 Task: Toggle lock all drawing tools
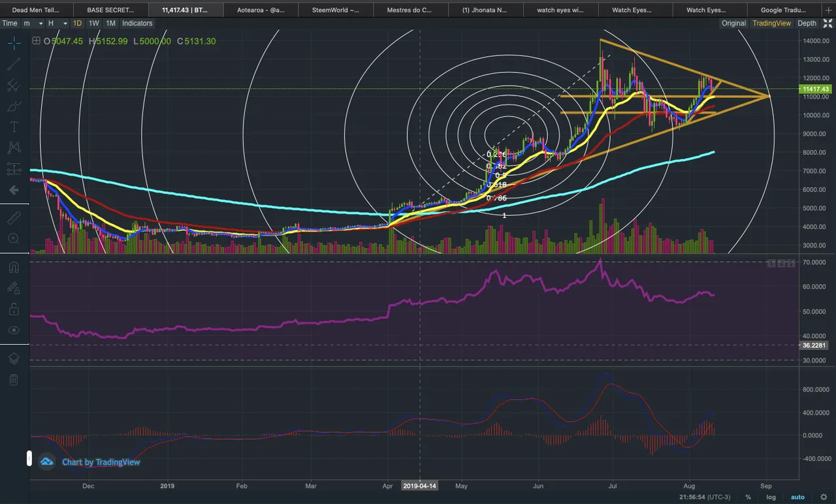tap(14, 309)
